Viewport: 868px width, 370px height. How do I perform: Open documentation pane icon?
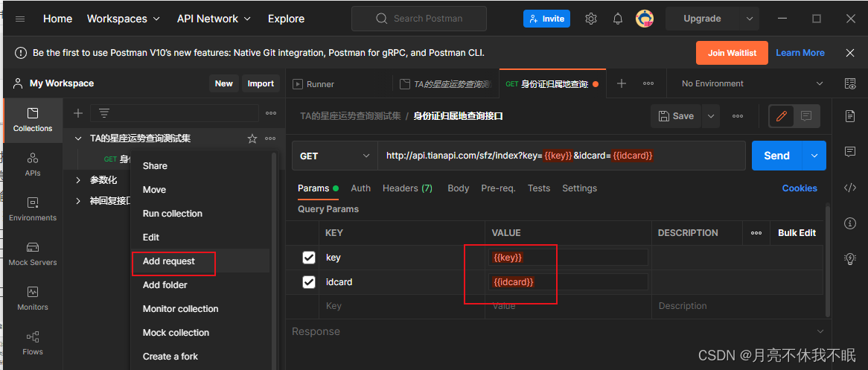click(x=850, y=116)
